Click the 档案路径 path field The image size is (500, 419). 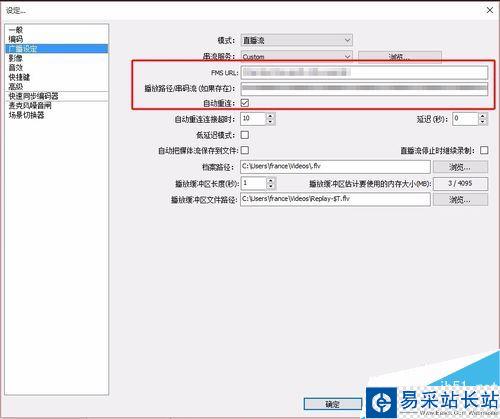point(335,167)
